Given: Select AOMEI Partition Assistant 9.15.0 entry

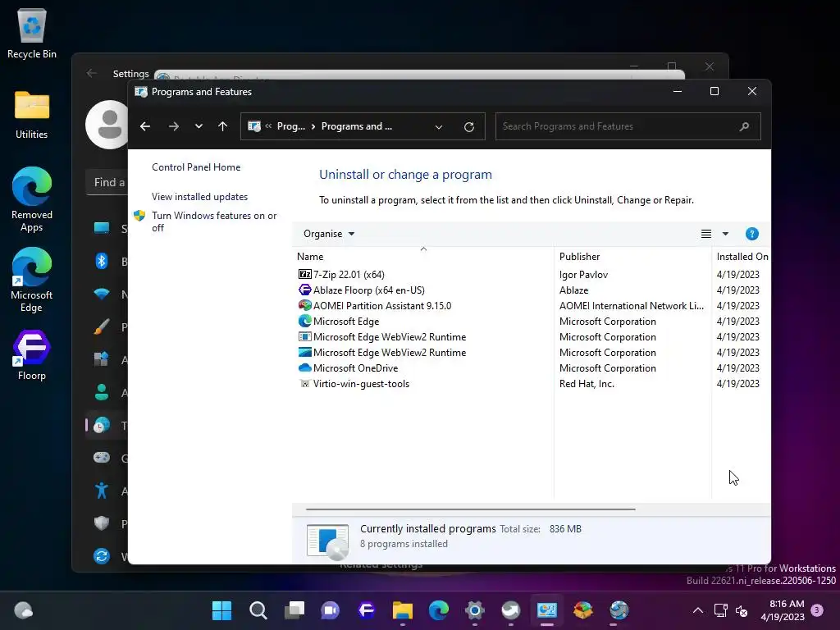Looking at the screenshot, I should point(382,306).
